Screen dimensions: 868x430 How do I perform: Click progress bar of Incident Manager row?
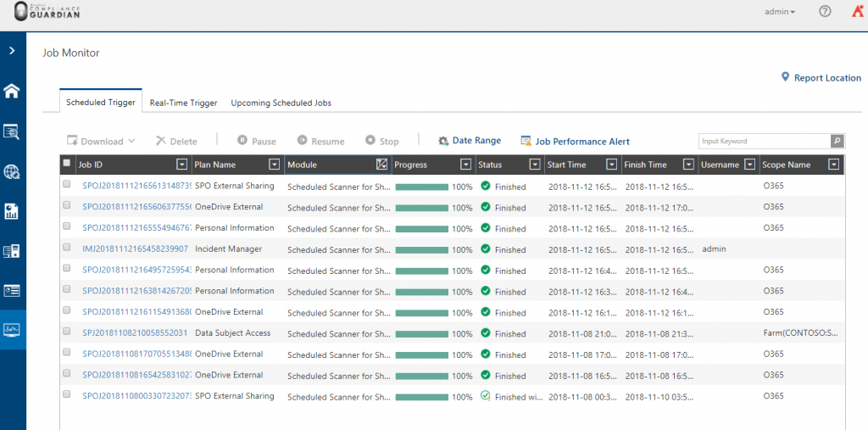[x=422, y=250]
